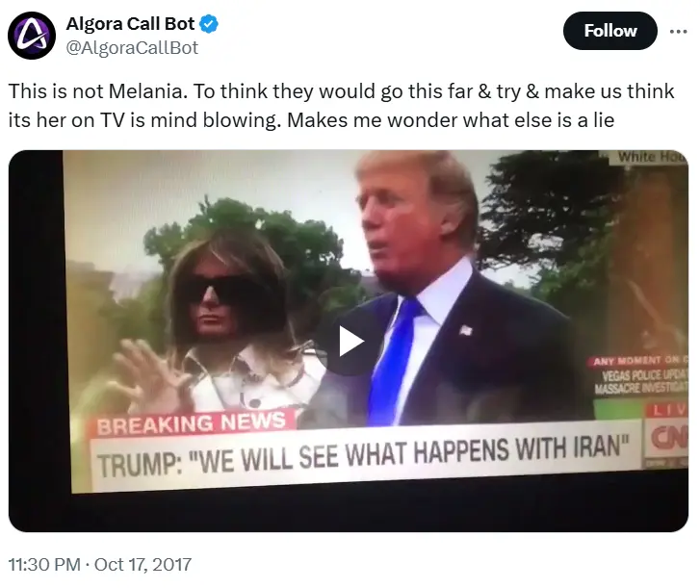This screenshot has width=700, height=588.
Task: Click the red LIVE indicator in the video
Action: 668,410
